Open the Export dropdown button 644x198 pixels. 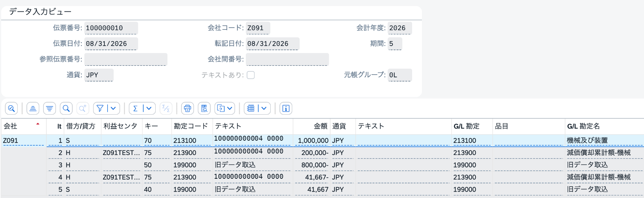point(225,109)
